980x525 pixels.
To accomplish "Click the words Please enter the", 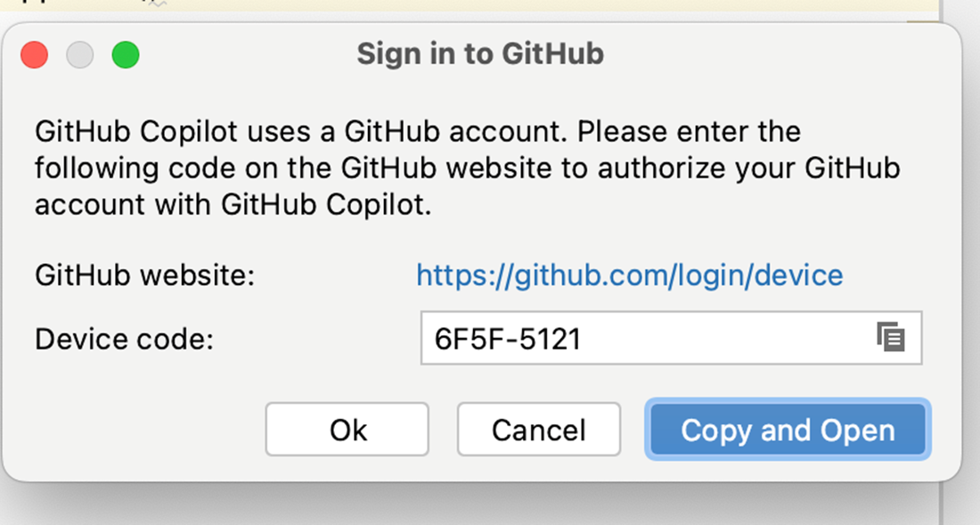I will [689, 132].
